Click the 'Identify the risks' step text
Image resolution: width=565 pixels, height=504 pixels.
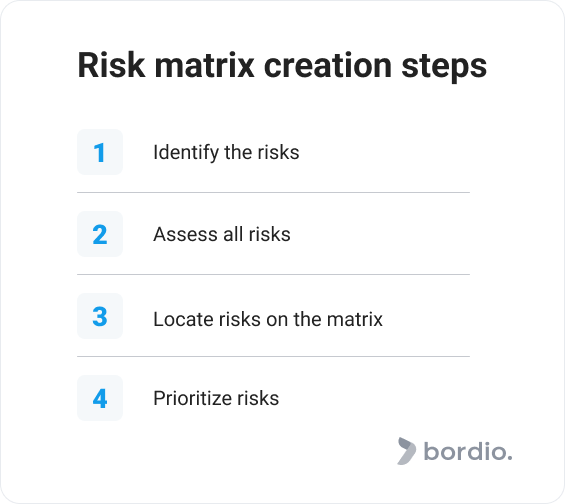[226, 152]
